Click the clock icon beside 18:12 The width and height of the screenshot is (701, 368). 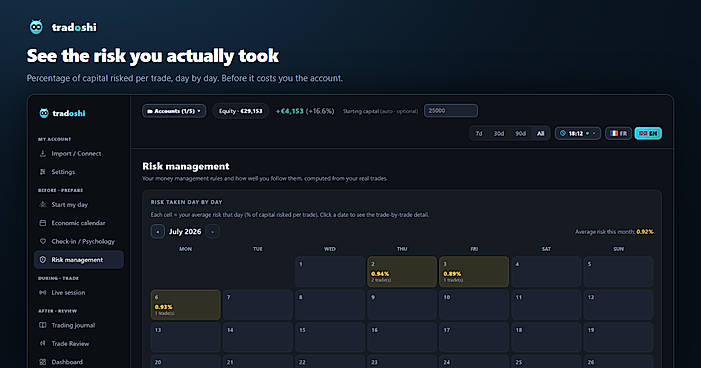563,133
